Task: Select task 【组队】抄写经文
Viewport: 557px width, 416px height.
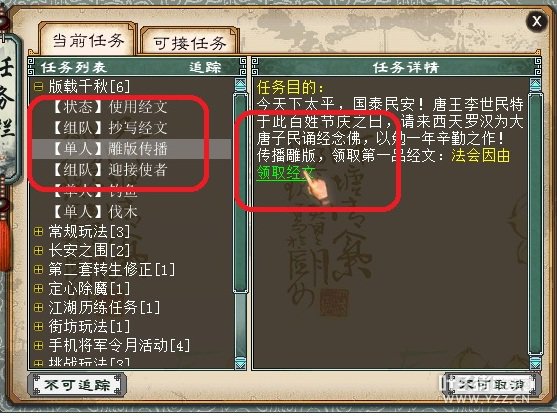Action: (x=110, y=128)
